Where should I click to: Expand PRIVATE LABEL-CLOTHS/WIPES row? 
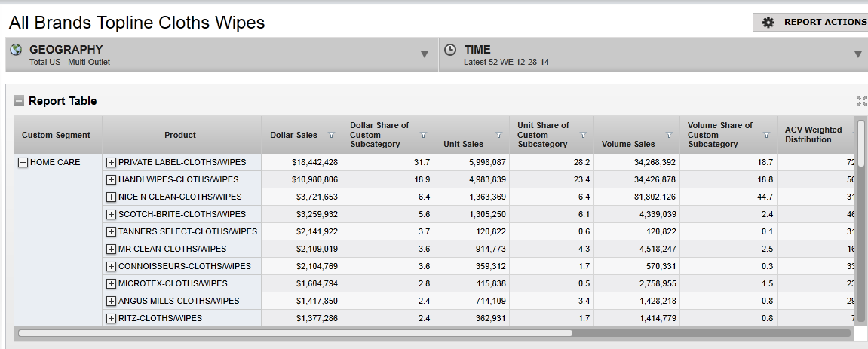(x=111, y=162)
